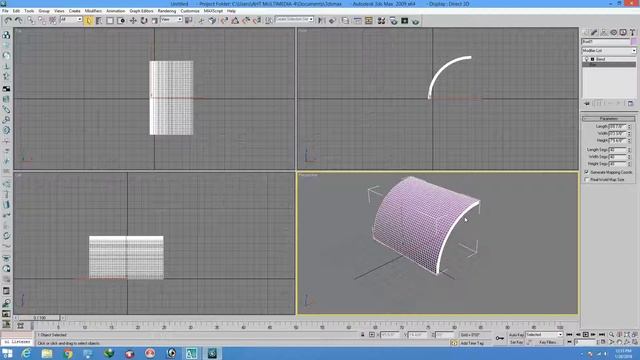Switch to the Create command panel tab
The height and width of the screenshot is (360, 640).
[585, 32]
